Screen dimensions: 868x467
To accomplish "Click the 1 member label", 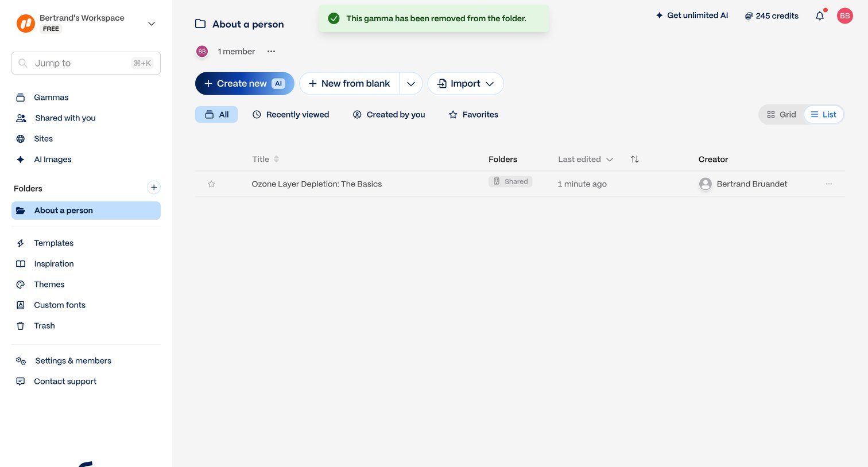I will click(236, 52).
